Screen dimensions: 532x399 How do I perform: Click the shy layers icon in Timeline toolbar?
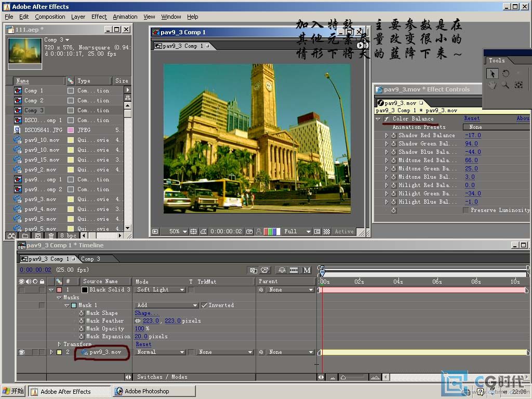coord(282,270)
